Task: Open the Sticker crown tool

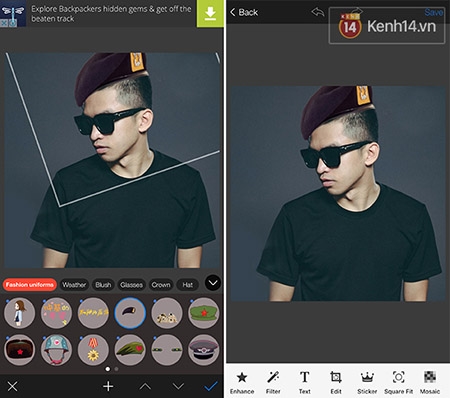Action: [x=367, y=382]
